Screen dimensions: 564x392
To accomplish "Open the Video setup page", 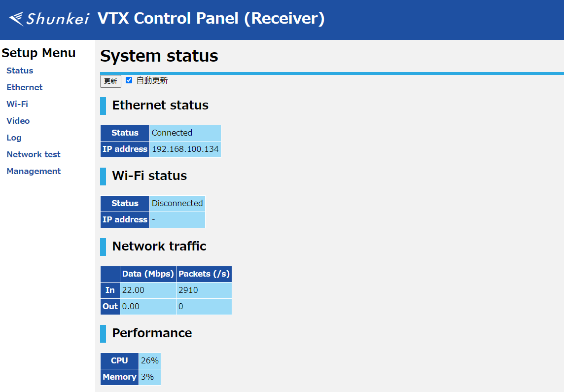I will tap(18, 121).
